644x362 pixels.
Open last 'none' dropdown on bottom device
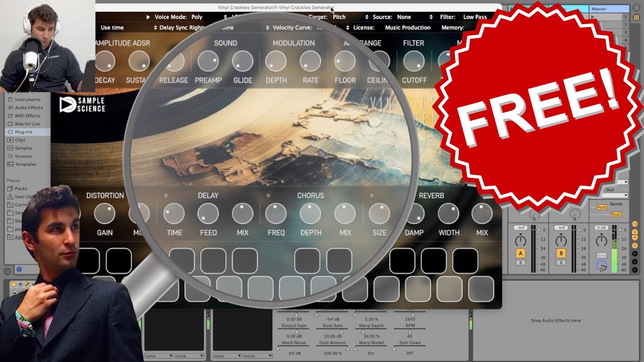(258, 356)
